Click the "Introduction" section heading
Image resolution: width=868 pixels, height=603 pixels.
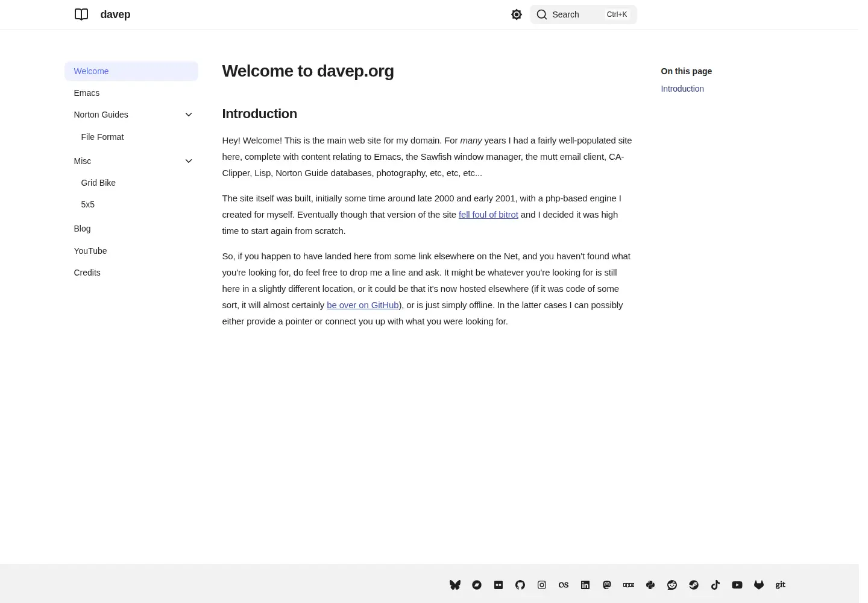(x=260, y=114)
